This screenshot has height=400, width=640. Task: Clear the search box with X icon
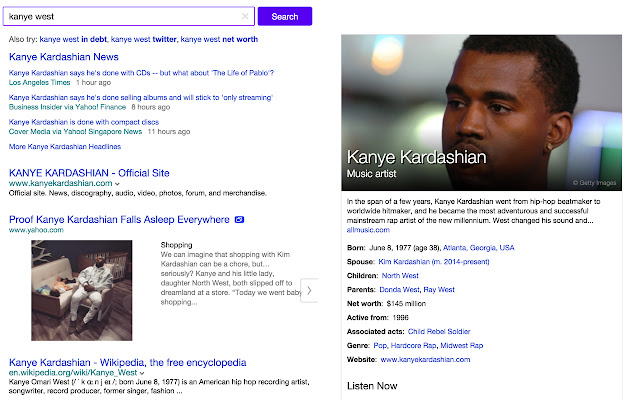246,16
